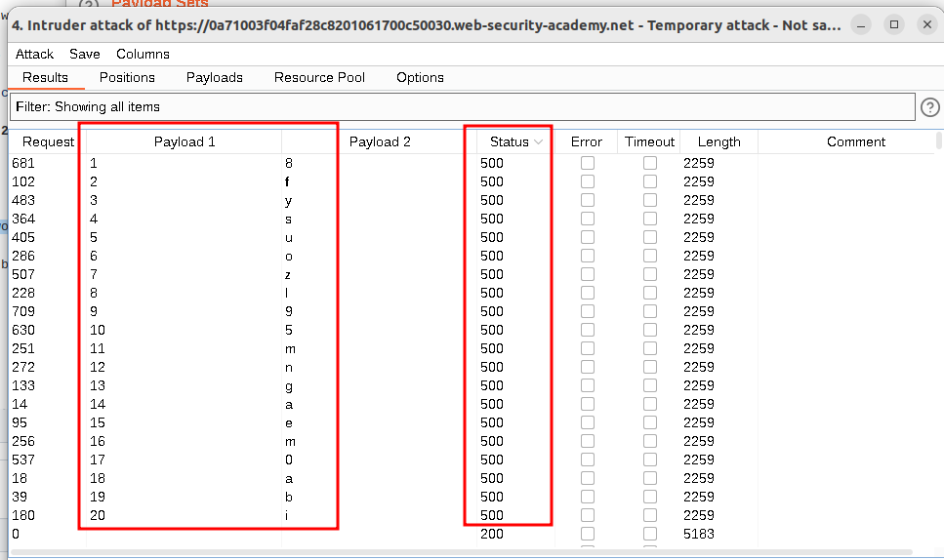Select request number 537 cell
This screenshot has height=560, width=944.
[23, 460]
